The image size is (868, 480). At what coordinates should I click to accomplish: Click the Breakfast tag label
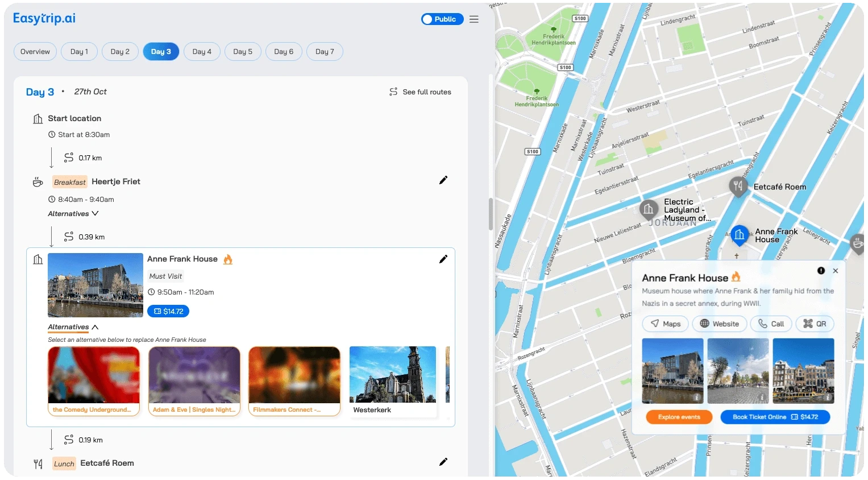point(70,182)
